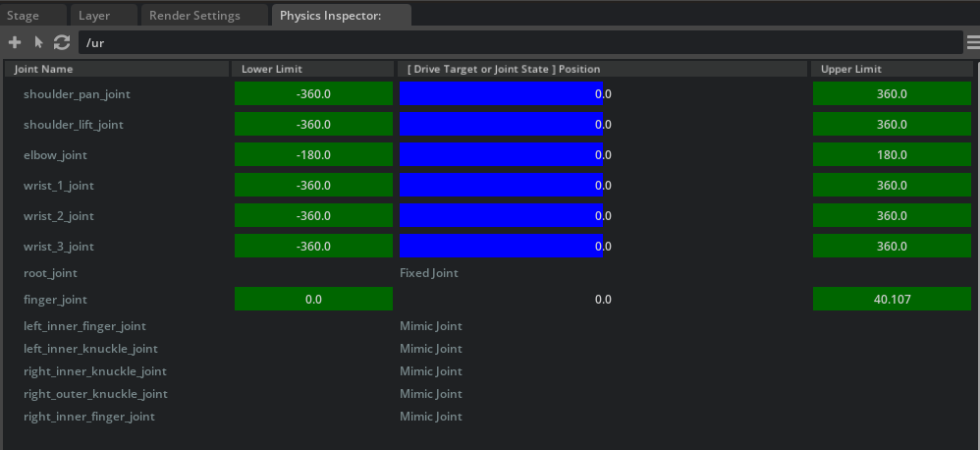The image size is (980, 450).
Task: Click the plus add icon in toolbar
Action: [x=15, y=42]
